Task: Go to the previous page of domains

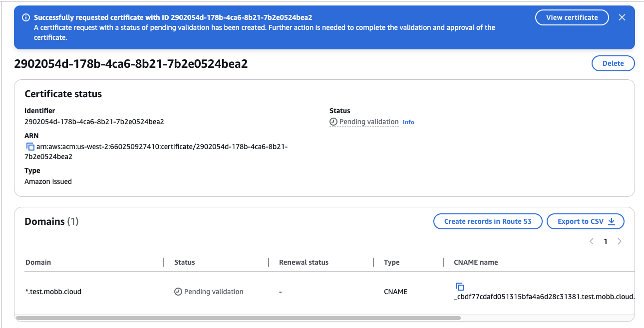Action: pos(592,241)
